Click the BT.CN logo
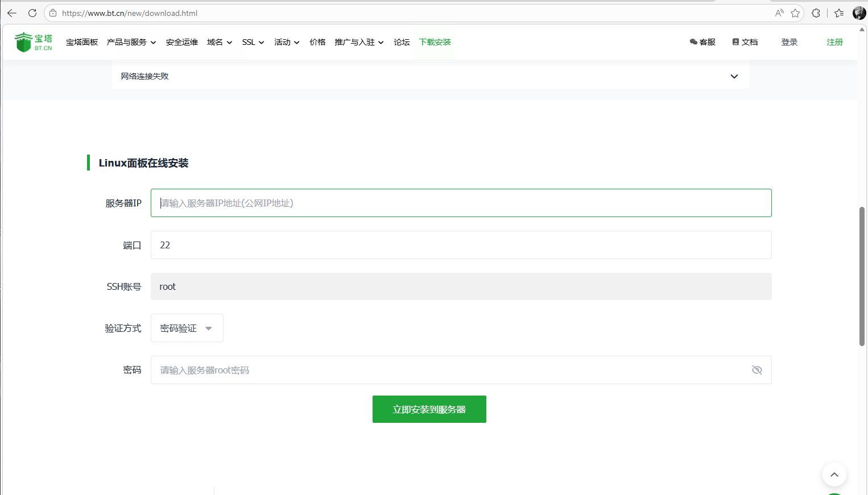Screen dimensions: 868x495 (34, 42)
